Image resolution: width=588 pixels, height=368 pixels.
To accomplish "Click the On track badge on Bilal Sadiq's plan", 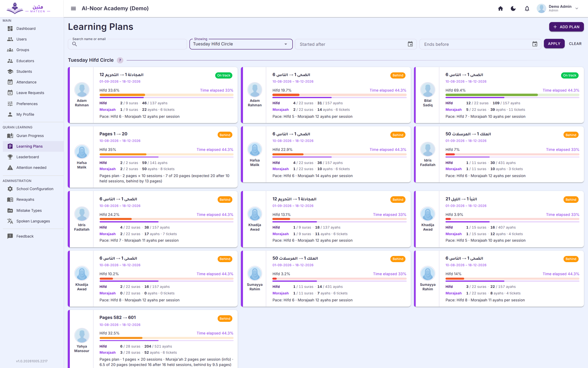I will [x=570, y=75].
